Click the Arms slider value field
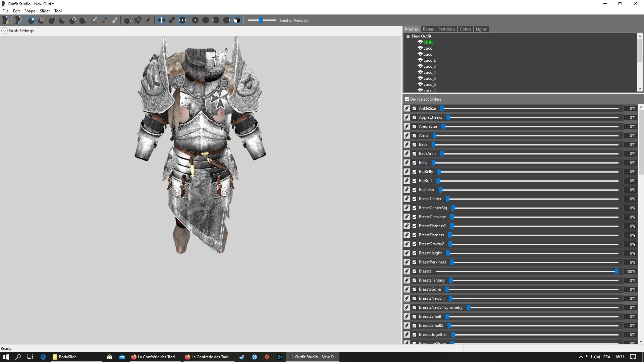The height and width of the screenshot is (362, 644). click(630, 135)
